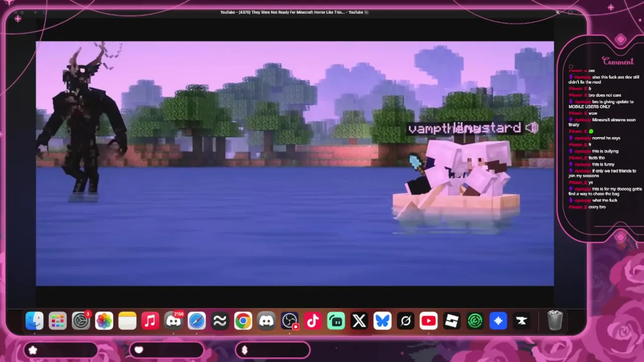Open System Settings with badge 3

[80, 321]
